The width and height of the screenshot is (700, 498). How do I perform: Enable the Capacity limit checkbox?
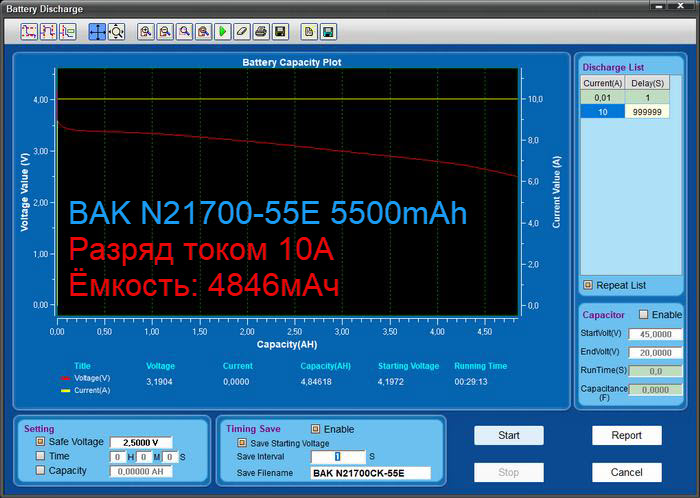[40, 470]
